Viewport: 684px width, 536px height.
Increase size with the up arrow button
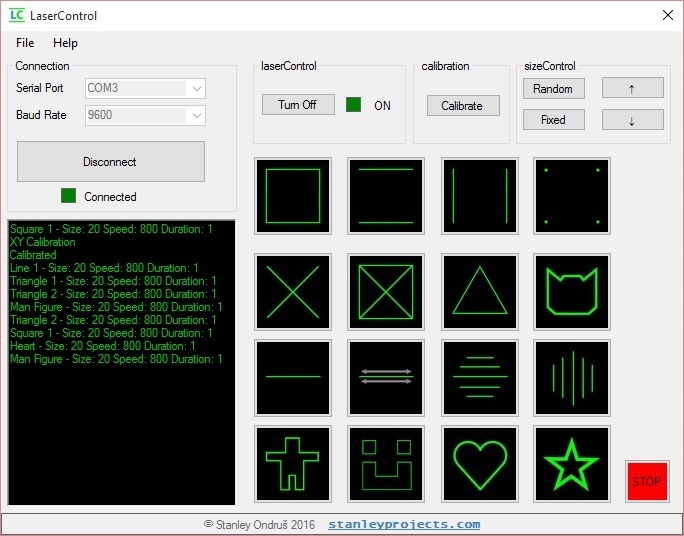[633, 88]
